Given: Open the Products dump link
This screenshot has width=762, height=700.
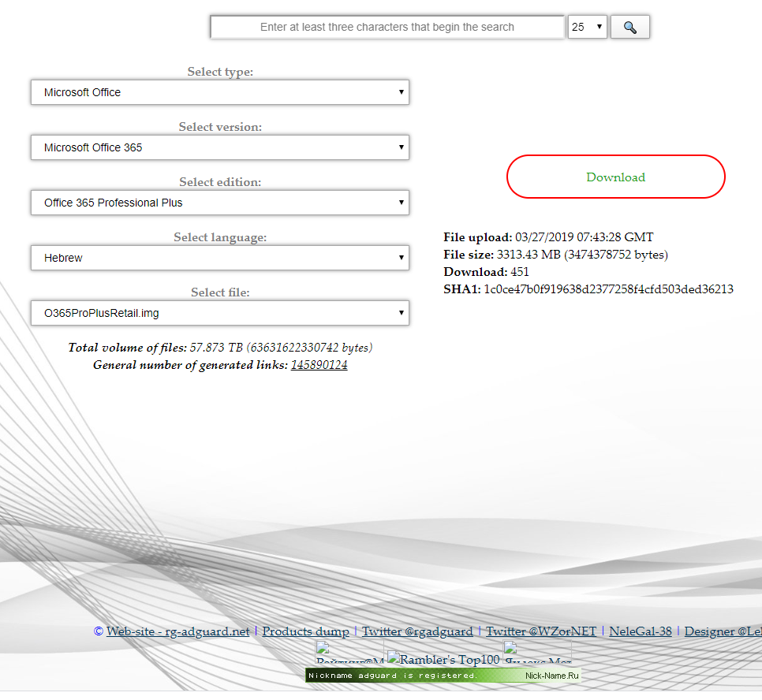Looking at the screenshot, I should point(306,631).
